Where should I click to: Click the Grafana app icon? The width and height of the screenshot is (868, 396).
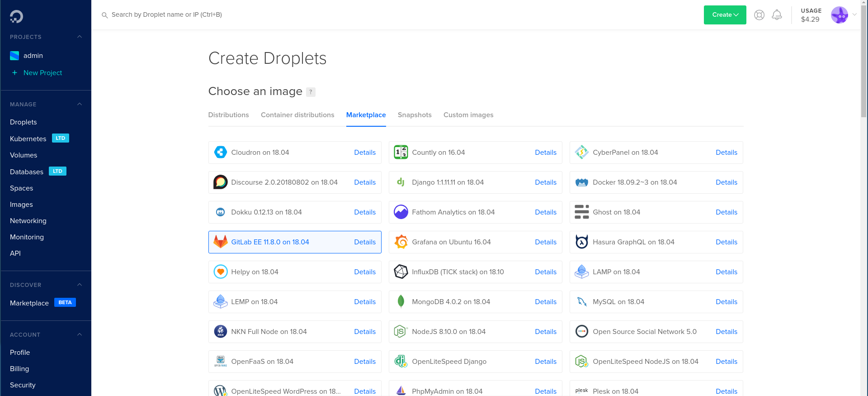[401, 242]
